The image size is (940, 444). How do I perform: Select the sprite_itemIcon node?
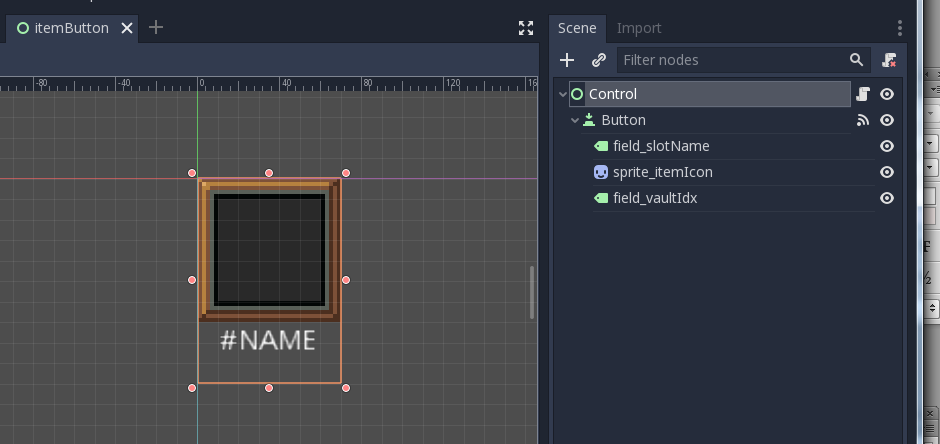point(662,172)
